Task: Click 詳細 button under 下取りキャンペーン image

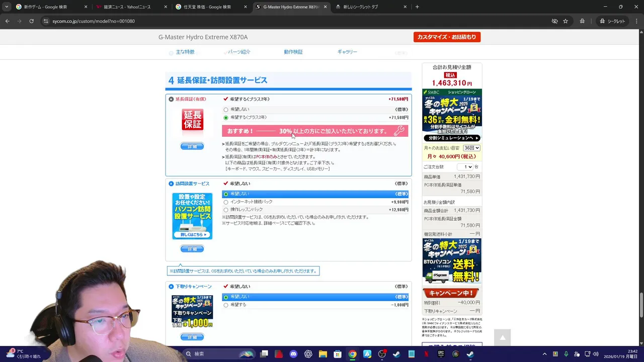Action: tap(192, 337)
